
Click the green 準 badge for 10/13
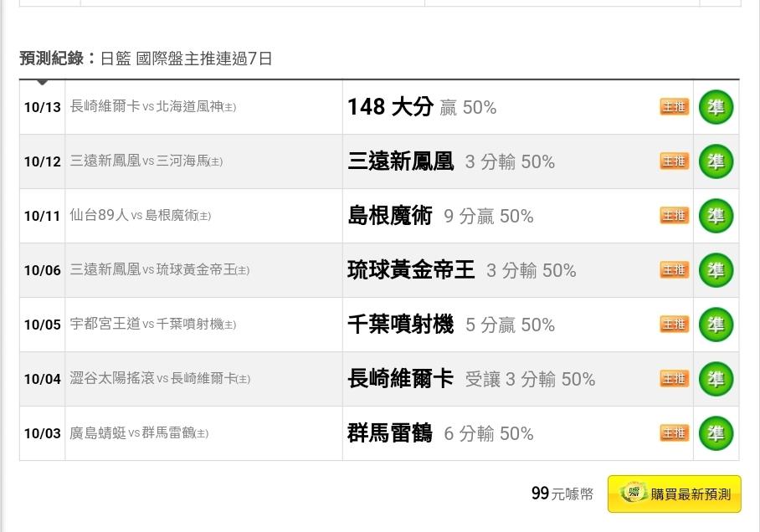pos(716,107)
